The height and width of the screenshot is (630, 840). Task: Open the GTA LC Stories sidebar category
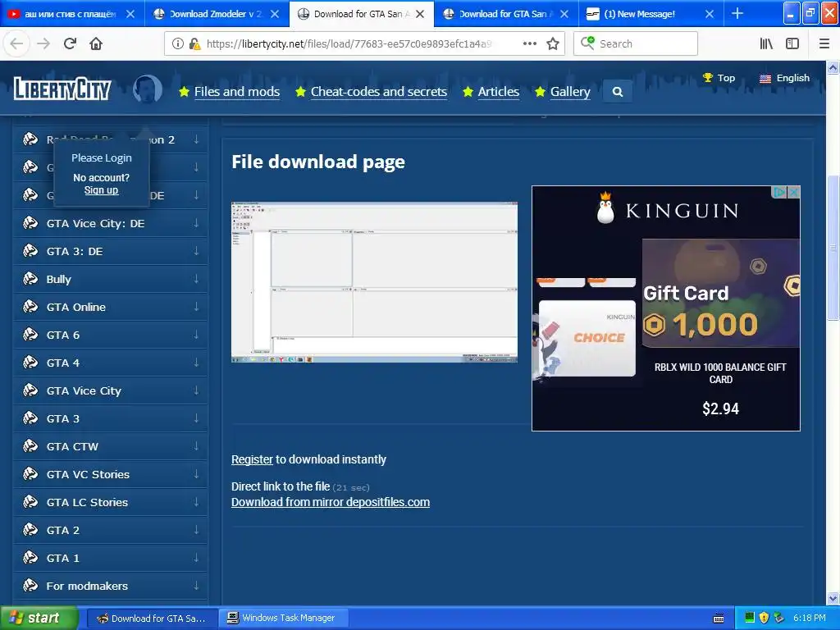pyautogui.click(x=110, y=502)
